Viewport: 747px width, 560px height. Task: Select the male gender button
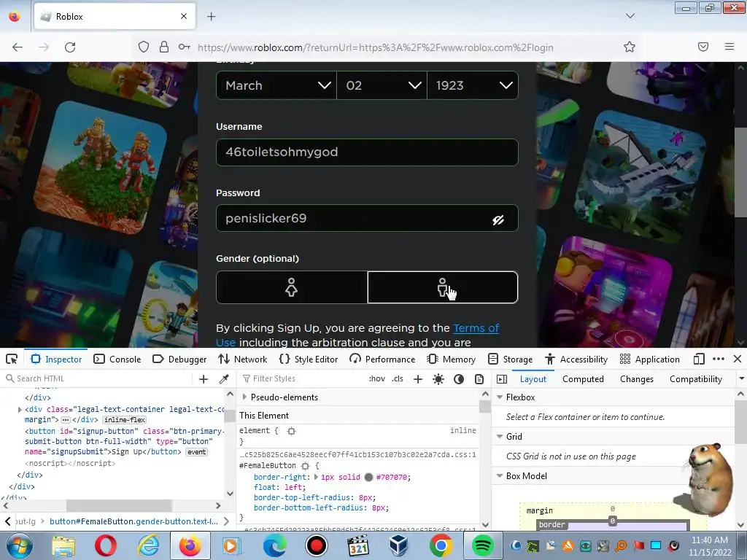[x=443, y=287]
